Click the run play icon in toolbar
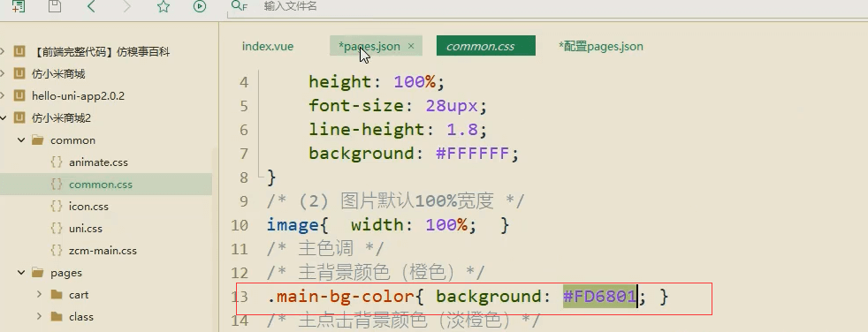This screenshot has width=868, height=332. (200, 6)
